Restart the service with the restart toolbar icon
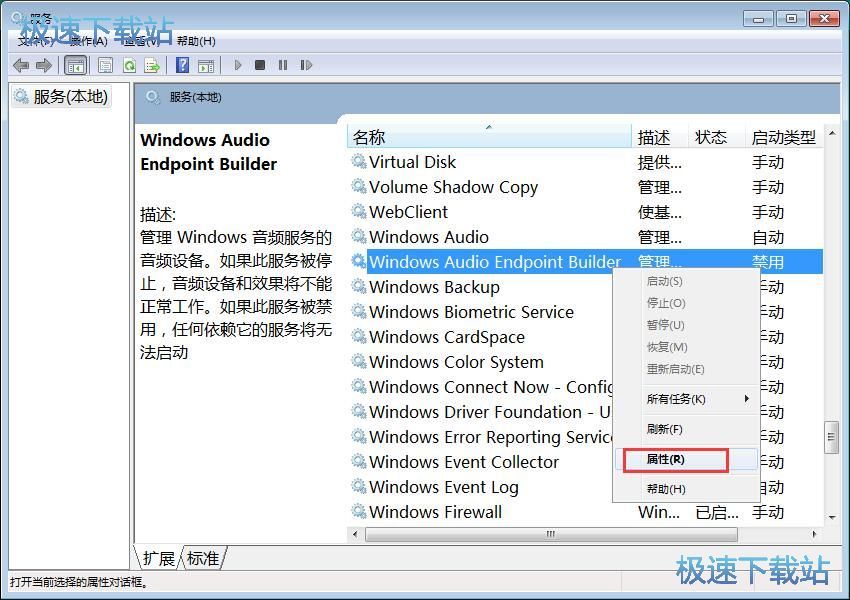 (306, 65)
